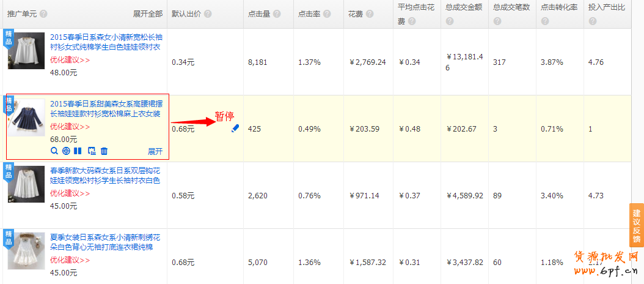Click help icon beside 点击量 header

pyautogui.click(x=277, y=14)
